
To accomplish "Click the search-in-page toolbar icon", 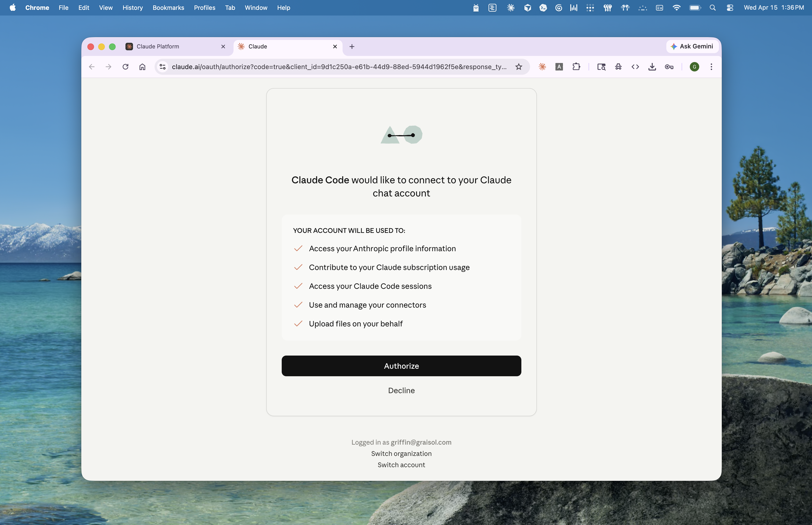I will [601, 67].
